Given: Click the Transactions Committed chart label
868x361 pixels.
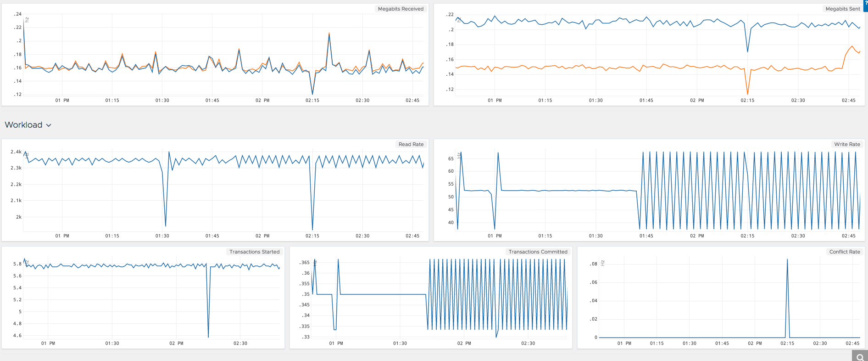Looking at the screenshot, I should point(538,252).
